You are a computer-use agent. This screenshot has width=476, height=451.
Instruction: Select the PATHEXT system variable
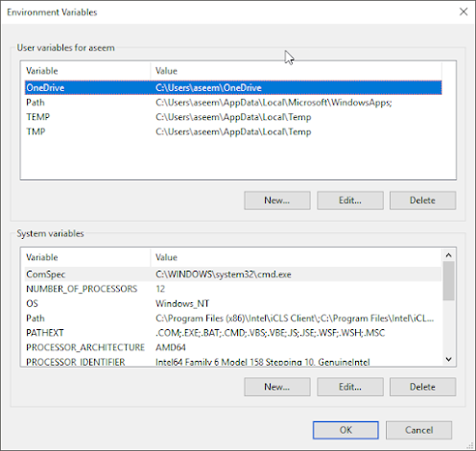pyautogui.click(x=233, y=333)
